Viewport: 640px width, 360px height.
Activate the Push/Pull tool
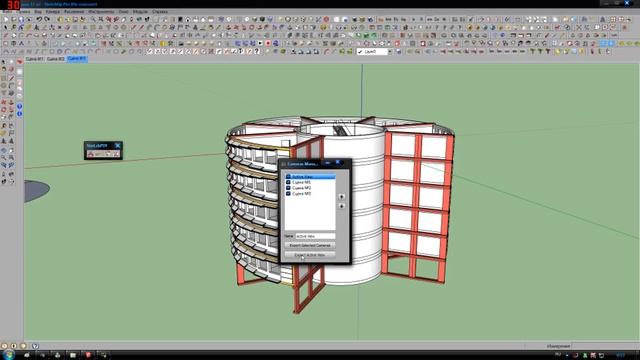[x=11, y=102]
